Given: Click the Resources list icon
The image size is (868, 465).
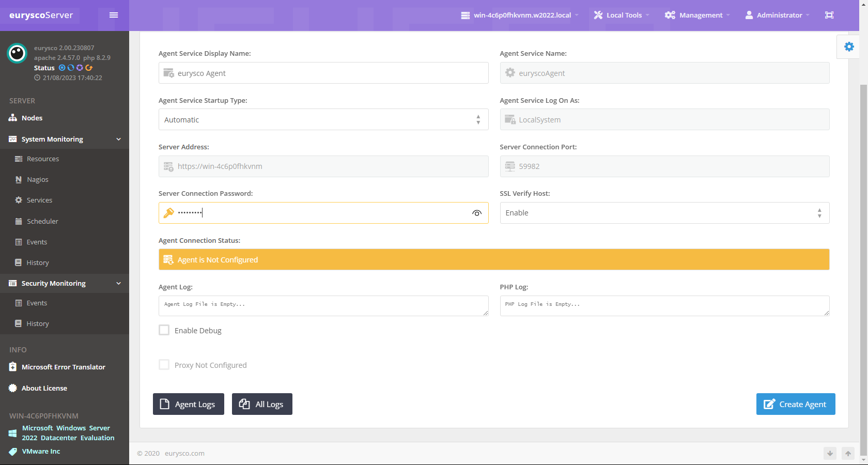Looking at the screenshot, I should click(x=19, y=159).
